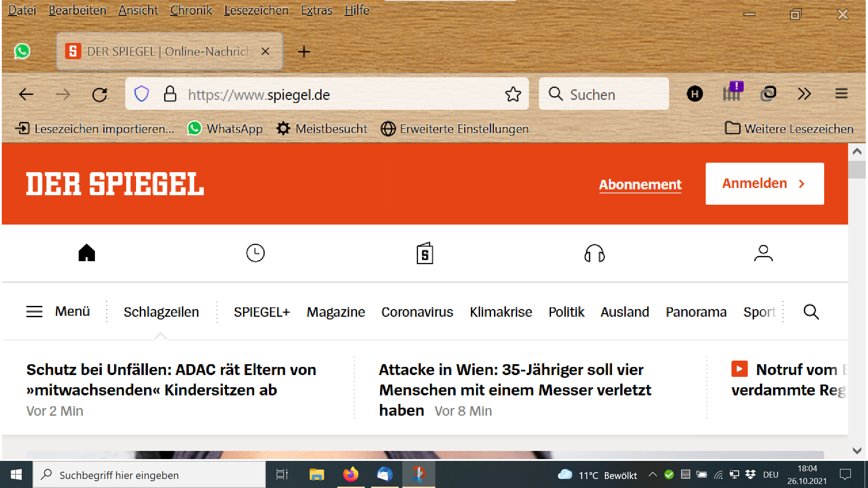Viewport: 868px width, 488px height.
Task: Click the magnifier search icon in Spiegel nav
Action: pyautogui.click(x=811, y=312)
